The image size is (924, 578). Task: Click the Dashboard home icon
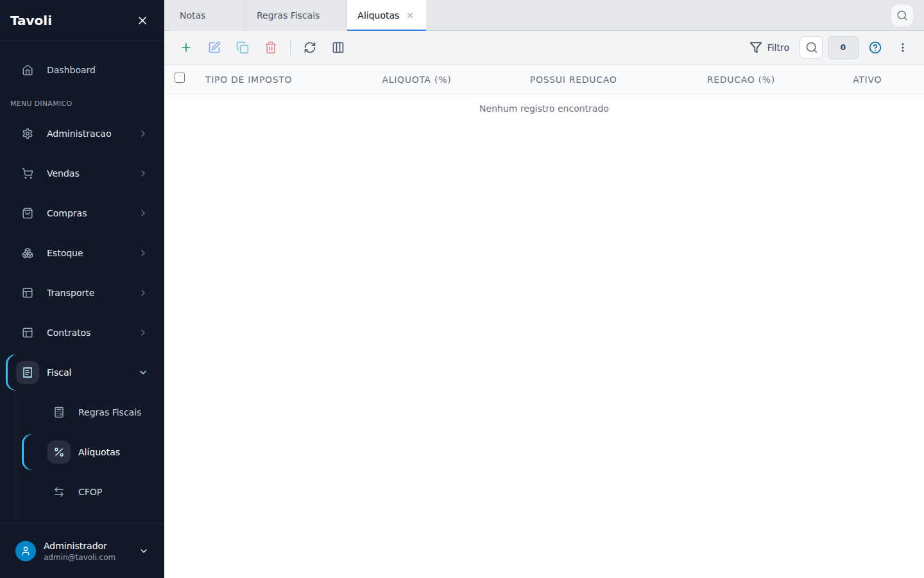click(x=28, y=70)
